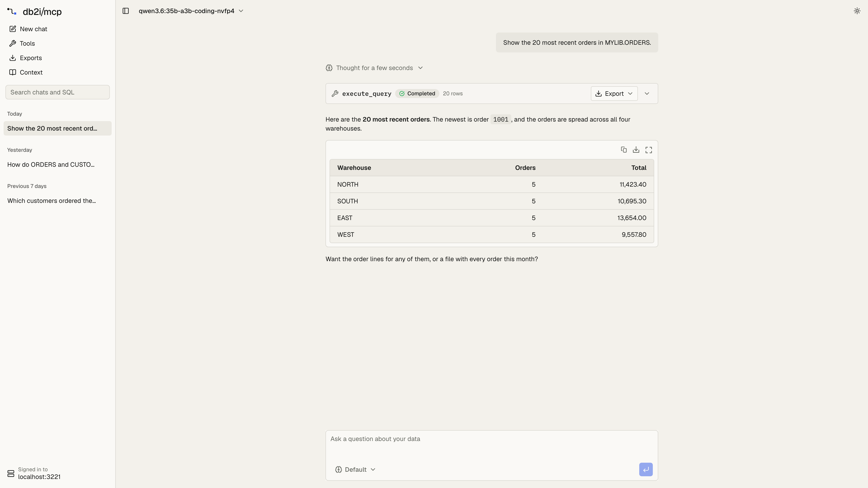Select the SOUTH warehouse cell
This screenshot has height=488, width=868.
click(347, 201)
